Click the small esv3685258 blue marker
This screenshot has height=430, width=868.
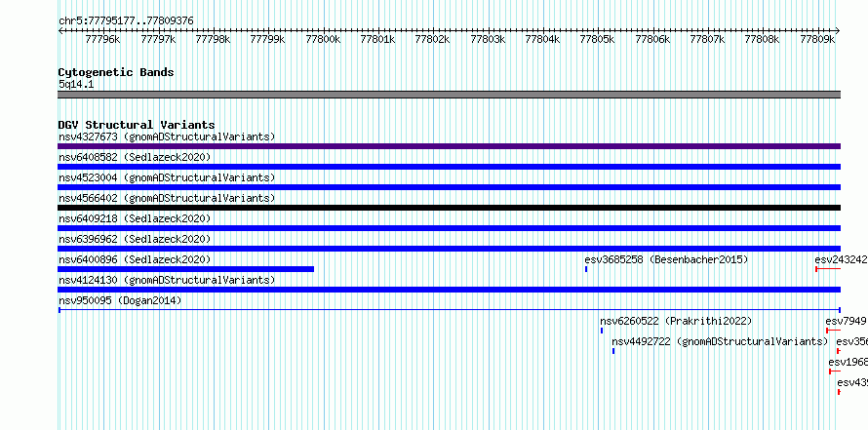pos(586,269)
